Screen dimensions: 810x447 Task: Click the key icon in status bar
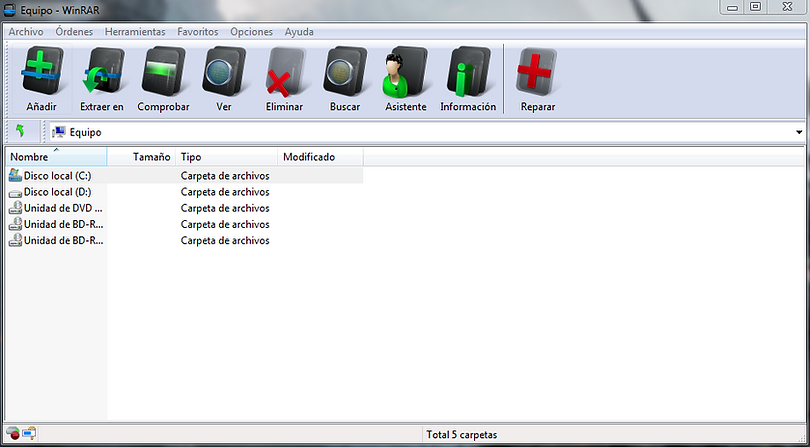pyautogui.click(x=29, y=433)
